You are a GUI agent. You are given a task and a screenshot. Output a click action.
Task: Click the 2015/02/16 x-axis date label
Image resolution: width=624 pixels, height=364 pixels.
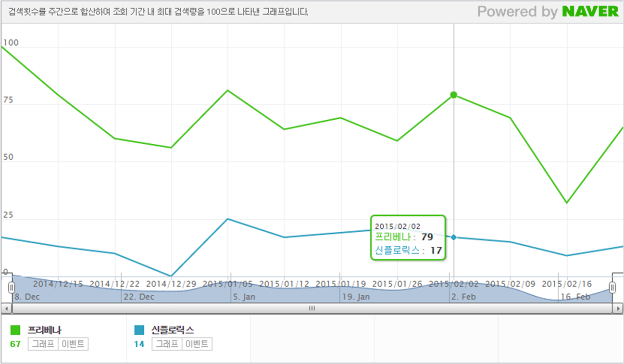point(567,284)
